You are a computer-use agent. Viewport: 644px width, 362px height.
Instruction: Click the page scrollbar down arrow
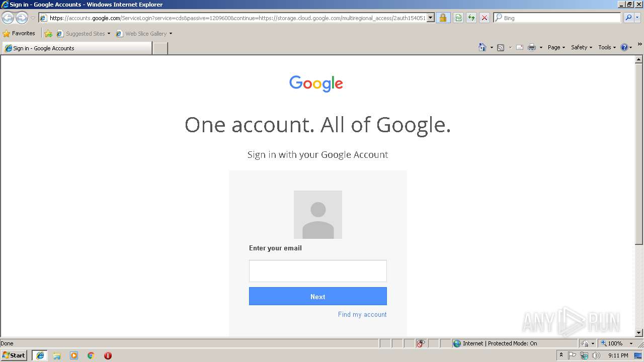click(639, 333)
